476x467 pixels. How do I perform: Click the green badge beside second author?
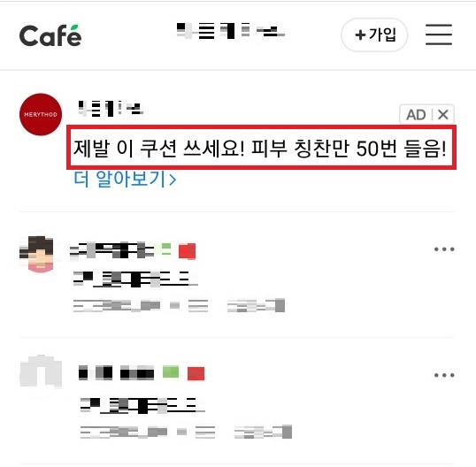tap(171, 372)
